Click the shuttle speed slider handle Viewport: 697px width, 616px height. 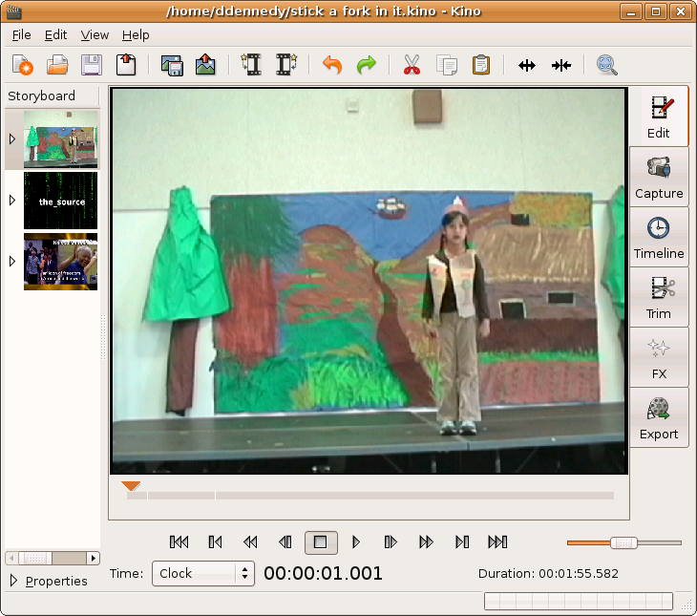(x=623, y=542)
